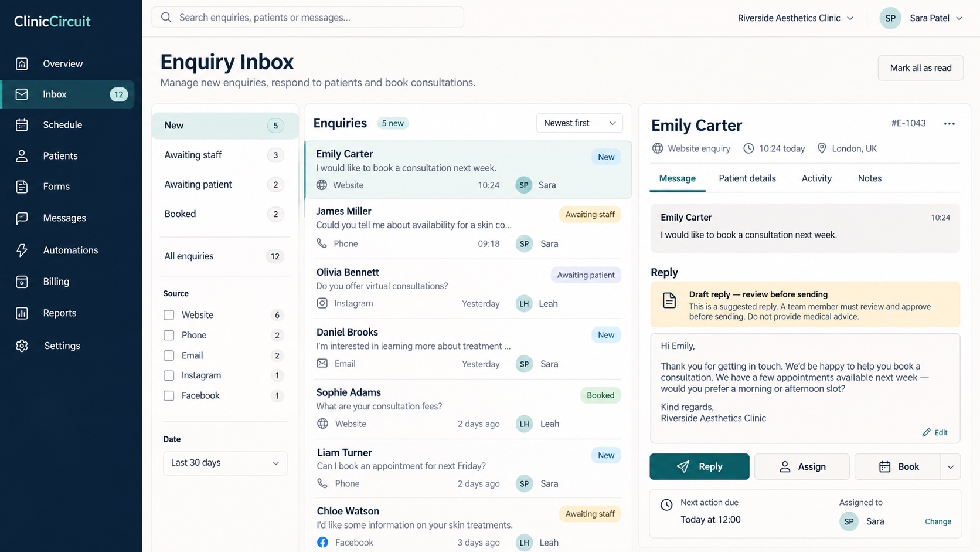The image size is (980, 552).
Task: Send with the Reply button
Action: click(x=699, y=466)
